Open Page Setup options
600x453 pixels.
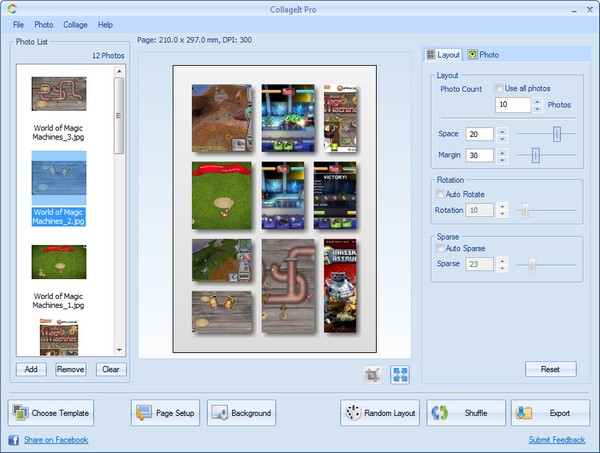pyautogui.click(x=165, y=413)
